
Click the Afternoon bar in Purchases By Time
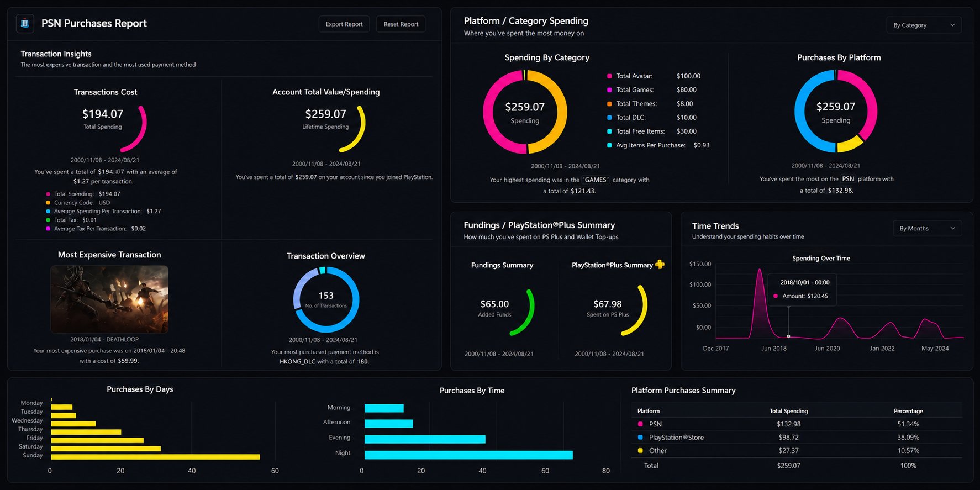389,424
